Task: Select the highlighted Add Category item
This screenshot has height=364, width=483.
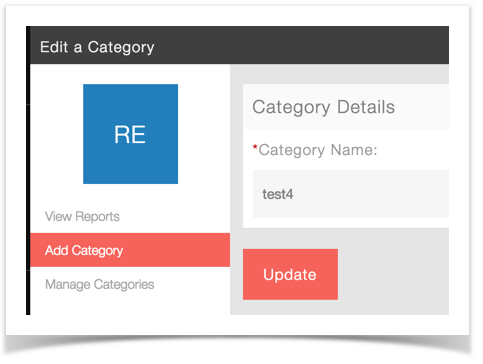Action: pos(130,250)
